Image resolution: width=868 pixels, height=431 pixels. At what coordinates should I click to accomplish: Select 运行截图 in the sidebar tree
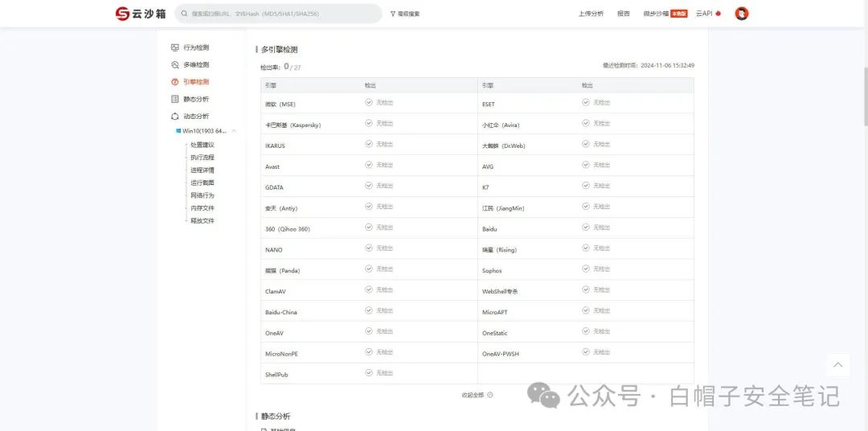point(202,183)
